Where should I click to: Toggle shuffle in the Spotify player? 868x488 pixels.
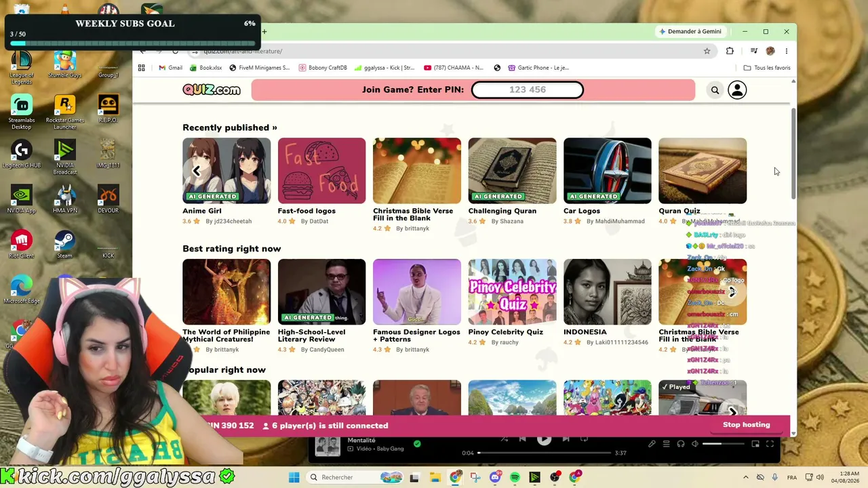pyautogui.click(x=504, y=439)
